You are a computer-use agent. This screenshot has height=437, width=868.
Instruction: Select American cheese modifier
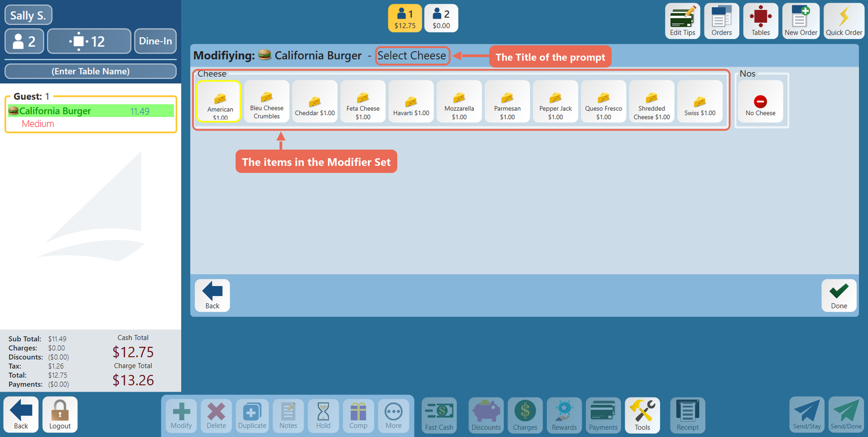pyautogui.click(x=219, y=102)
